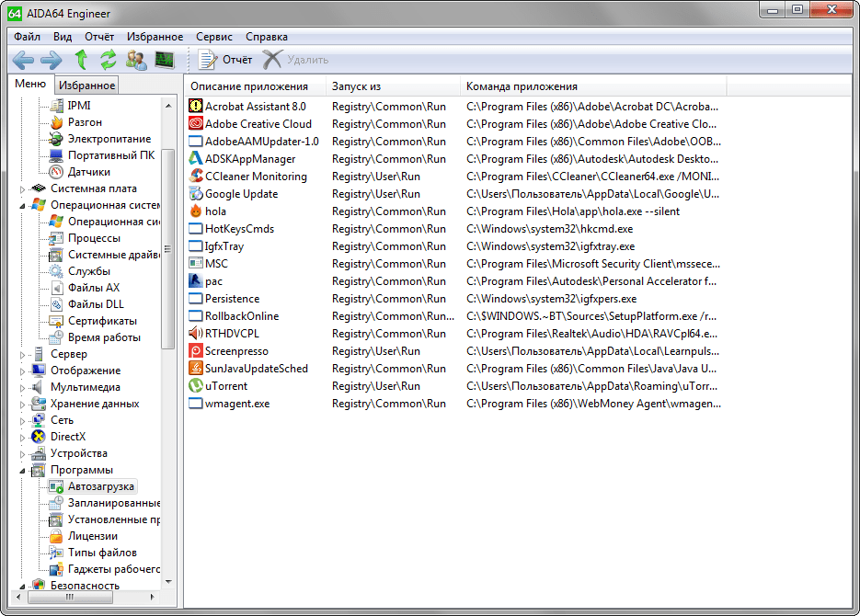Expand the Мультимедиа node
The height and width of the screenshot is (616, 860).
coord(22,387)
